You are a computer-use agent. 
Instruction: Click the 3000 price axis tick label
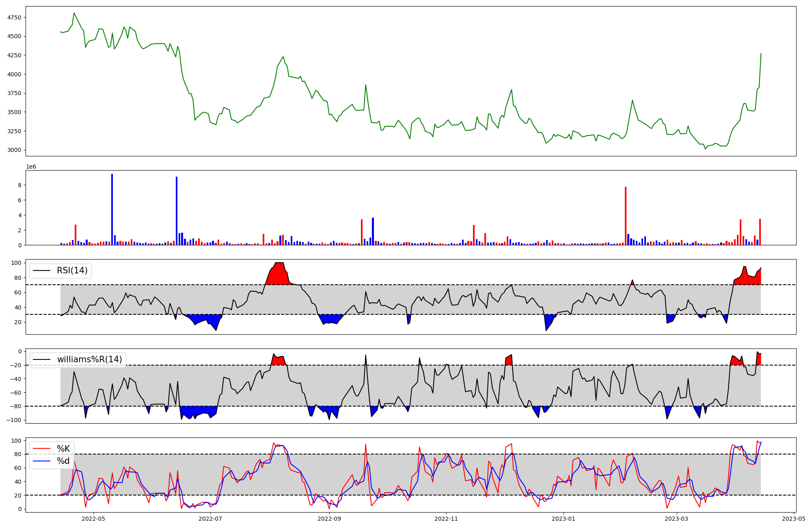pyautogui.click(x=14, y=150)
